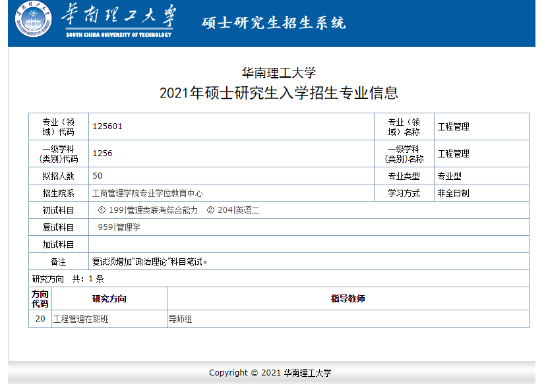Click the 复试科目 label cell
The image size is (546, 392).
pyautogui.click(x=59, y=227)
